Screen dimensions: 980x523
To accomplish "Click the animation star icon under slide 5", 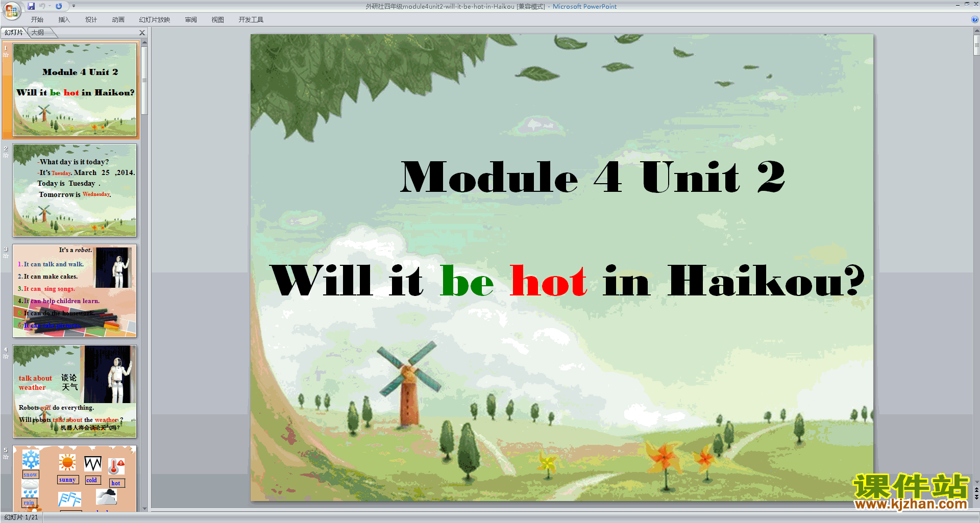I will point(6,457).
